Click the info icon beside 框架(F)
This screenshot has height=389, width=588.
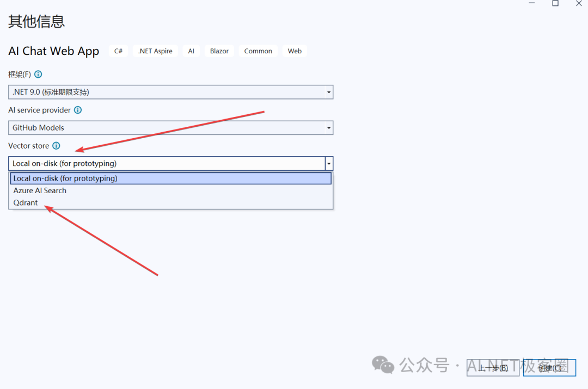tap(38, 74)
